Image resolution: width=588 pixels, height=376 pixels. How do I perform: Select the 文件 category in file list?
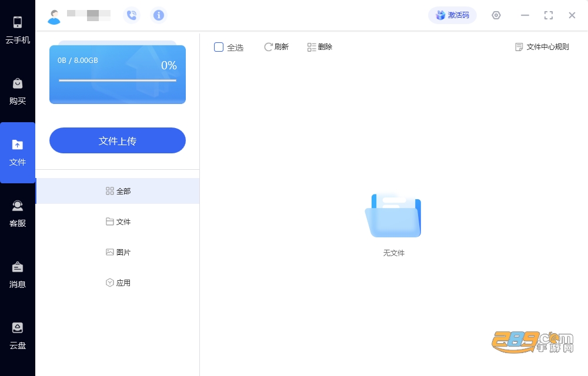tap(118, 221)
